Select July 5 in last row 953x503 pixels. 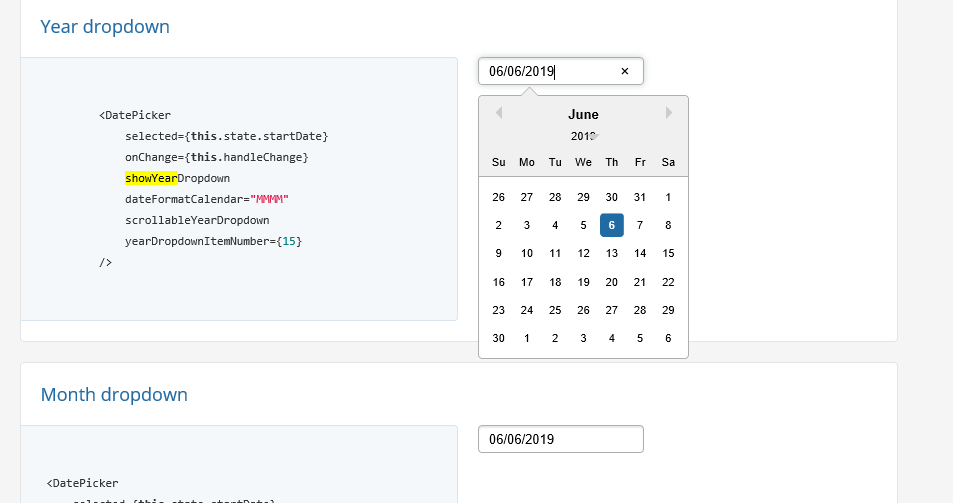coord(640,338)
